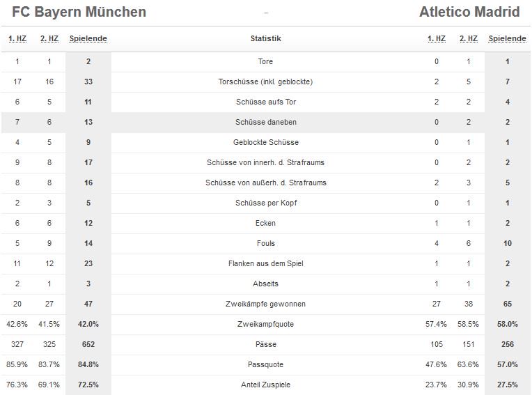Click Bayern's 652 total passes value

click(88, 344)
